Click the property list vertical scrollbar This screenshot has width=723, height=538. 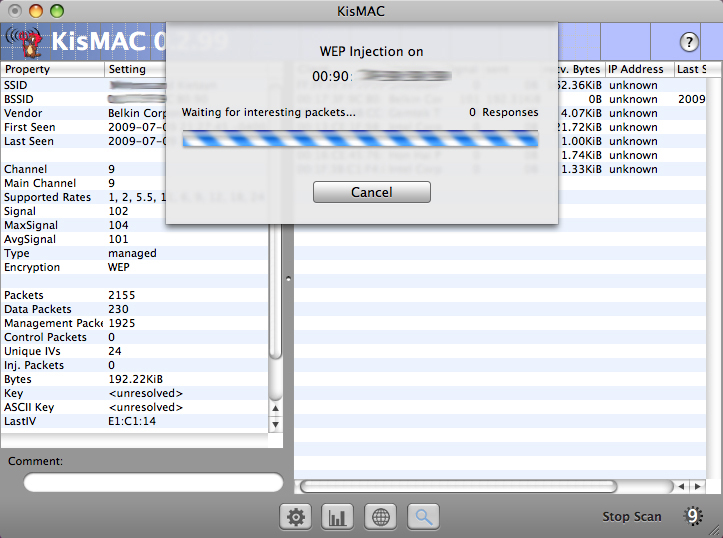(x=275, y=291)
